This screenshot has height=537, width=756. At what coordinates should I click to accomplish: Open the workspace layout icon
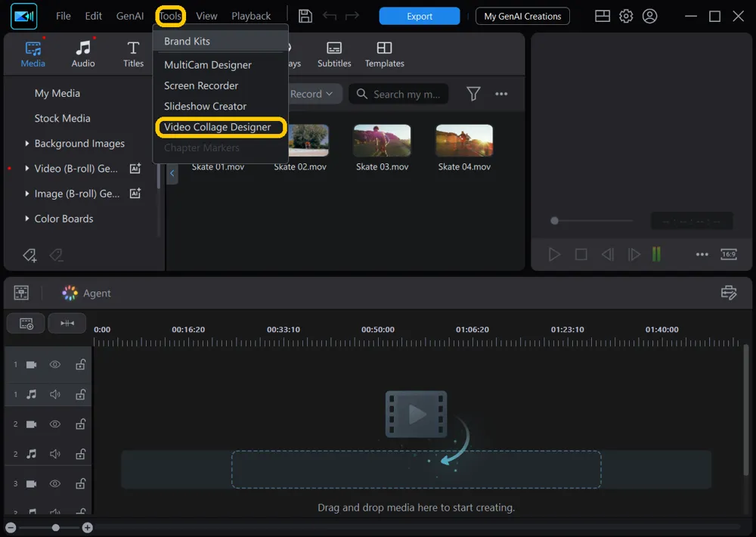point(603,16)
